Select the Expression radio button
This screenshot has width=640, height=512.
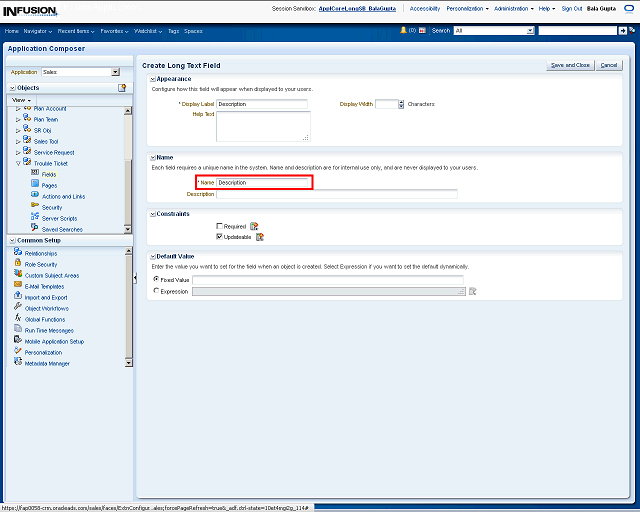(155, 291)
